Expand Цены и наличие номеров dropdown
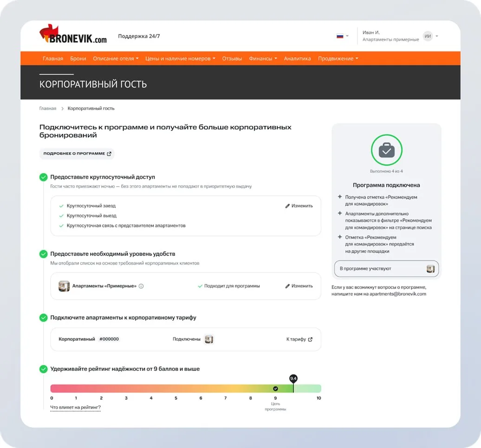 pyautogui.click(x=180, y=58)
